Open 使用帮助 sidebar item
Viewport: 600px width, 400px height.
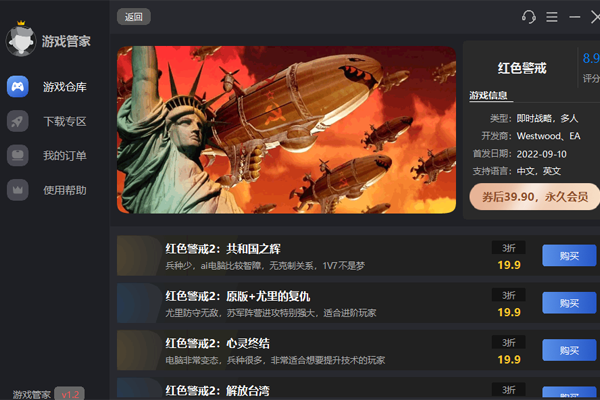click(x=65, y=190)
